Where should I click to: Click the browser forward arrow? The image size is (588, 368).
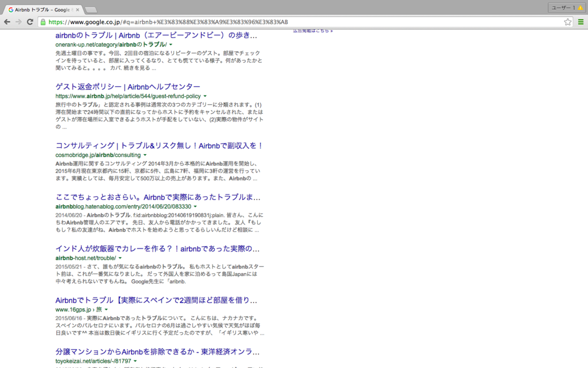[x=18, y=22]
